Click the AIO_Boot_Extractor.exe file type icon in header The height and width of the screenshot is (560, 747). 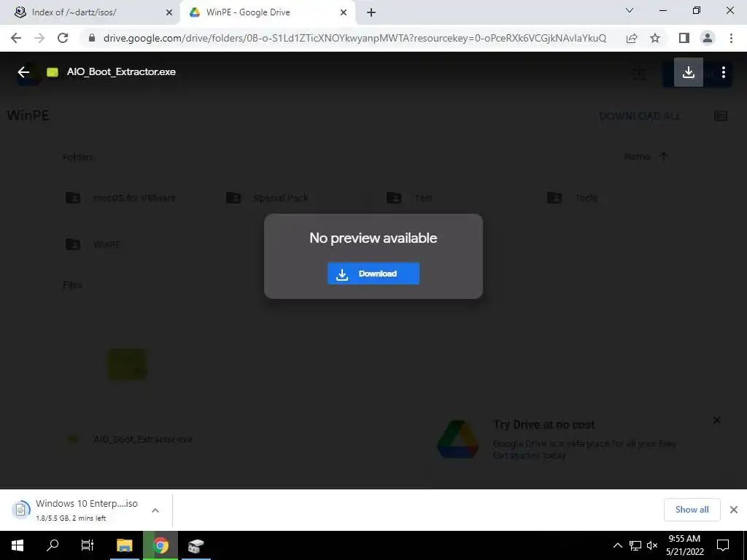pyautogui.click(x=53, y=72)
